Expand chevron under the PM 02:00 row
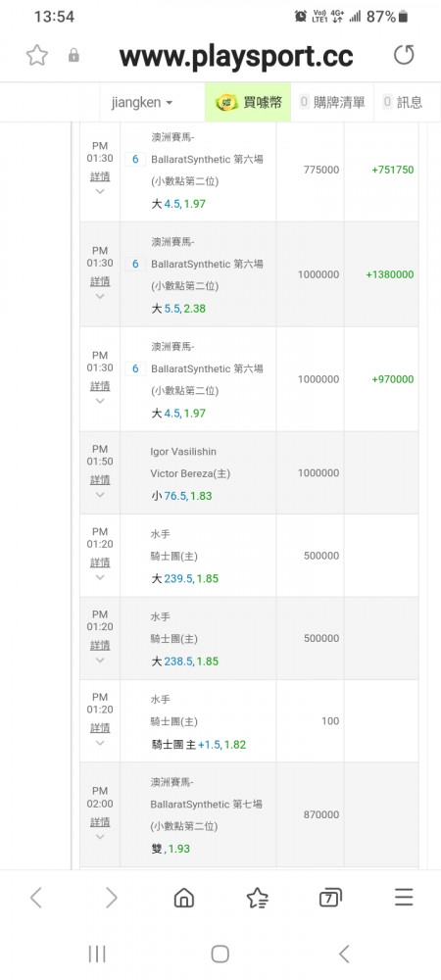Image resolution: width=441 pixels, height=980 pixels. coord(100,836)
